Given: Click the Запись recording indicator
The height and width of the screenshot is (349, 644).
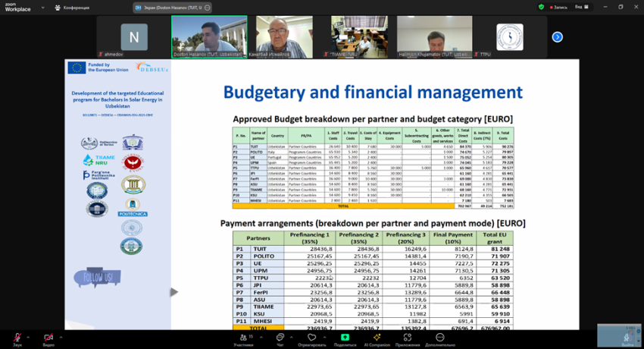Looking at the screenshot, I should coord(558,7).
